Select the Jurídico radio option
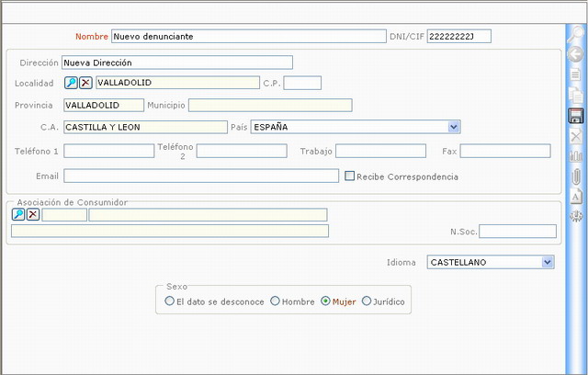The image size is (588, 375). (367, 301)
